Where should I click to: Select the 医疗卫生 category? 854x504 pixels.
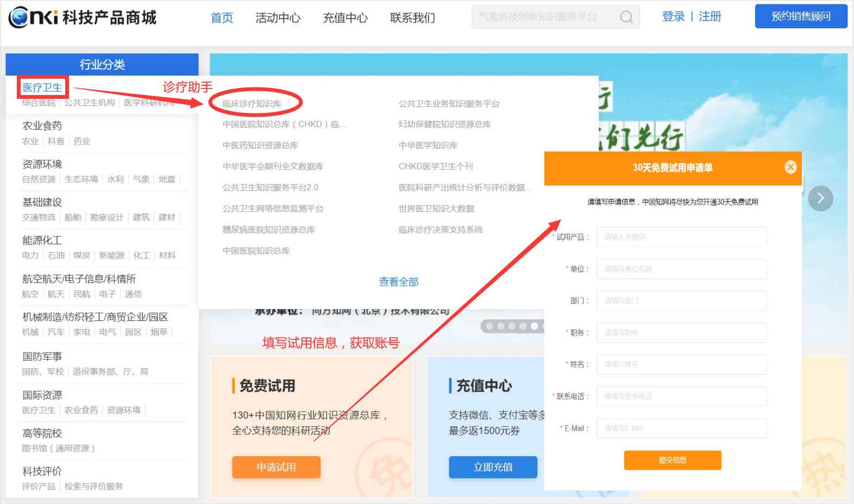click(x=42, y=87)
